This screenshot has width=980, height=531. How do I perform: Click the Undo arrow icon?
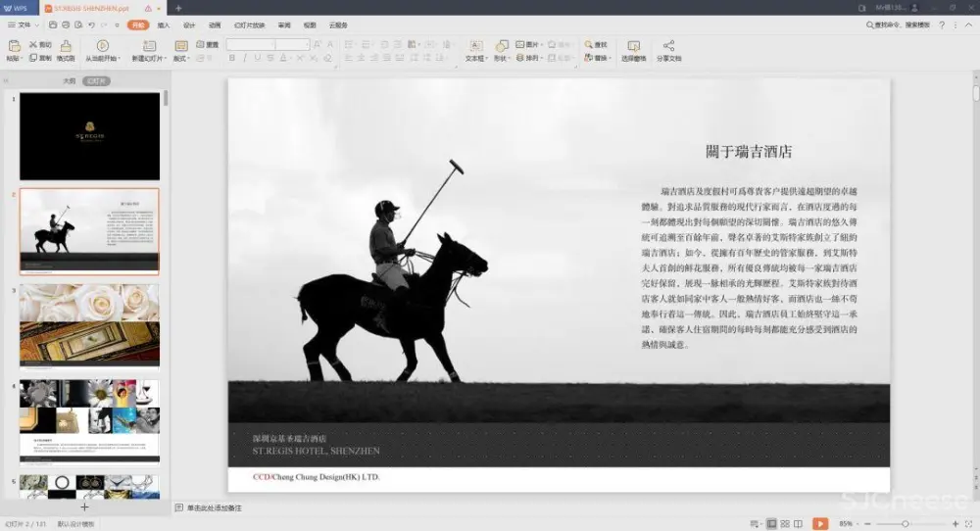pos(91,25)
